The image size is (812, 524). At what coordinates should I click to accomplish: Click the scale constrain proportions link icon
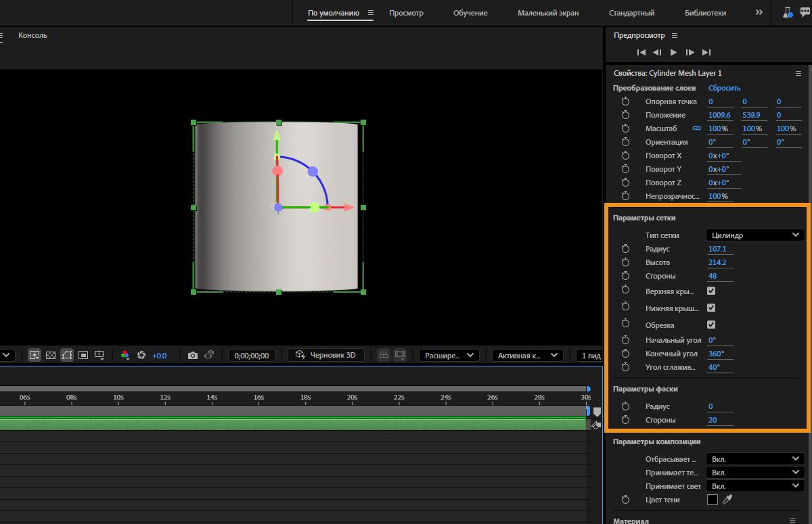pos(696,128)
